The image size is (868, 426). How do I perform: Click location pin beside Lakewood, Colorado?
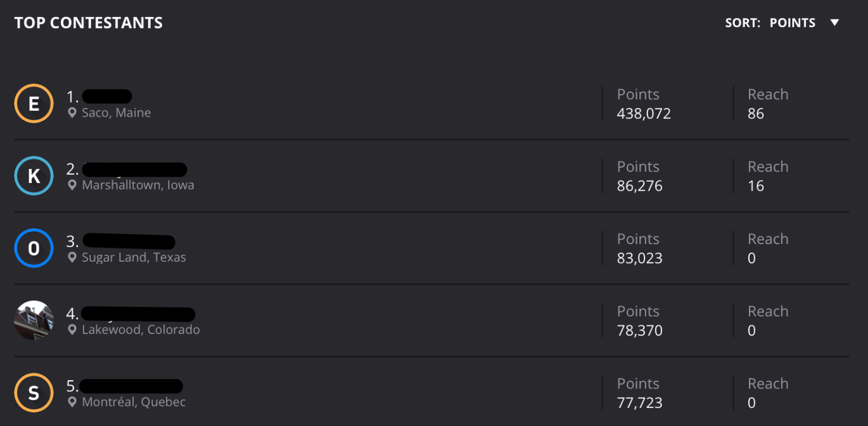point(72,330)
